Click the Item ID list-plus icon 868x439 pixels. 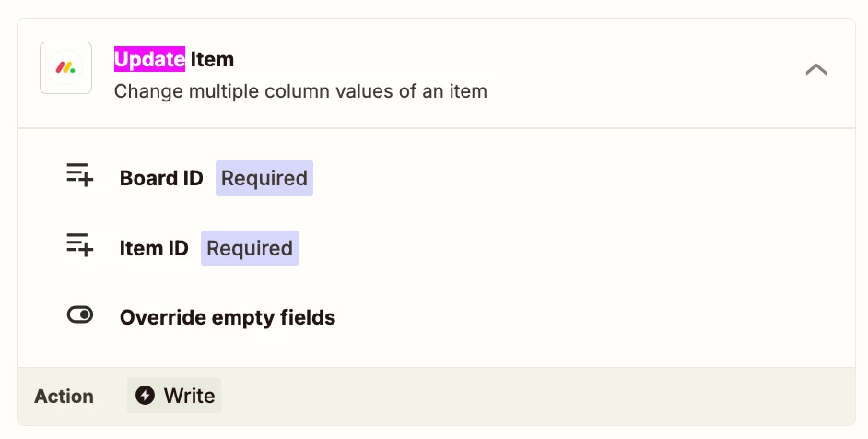point(80,244)
